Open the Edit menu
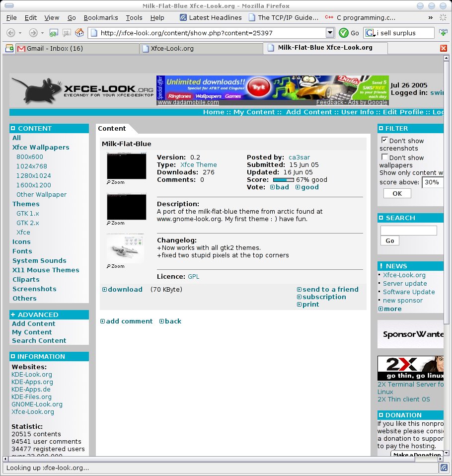This screenshot has width=452, height=476. point(31,17)
